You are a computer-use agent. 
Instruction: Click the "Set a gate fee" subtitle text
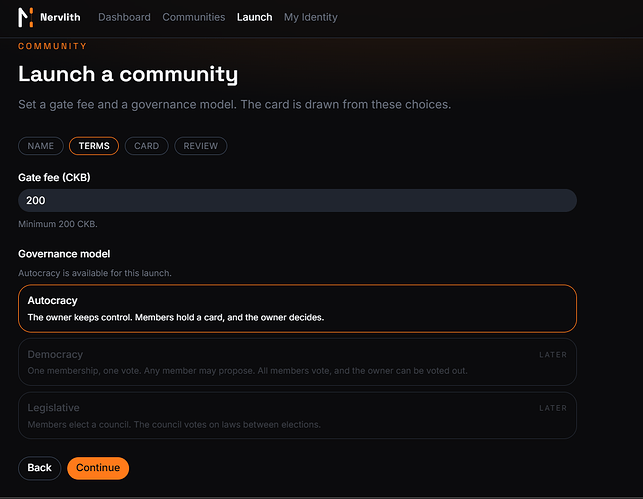tap(235, 105)
